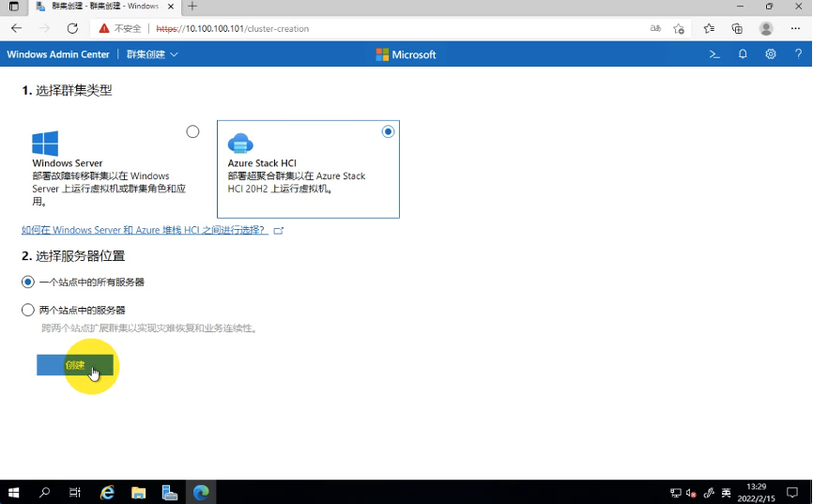Viewport: 813px width, 504px height.
Task: Expand the 群集创建 dropdown chevron
Action: [175, 54]
